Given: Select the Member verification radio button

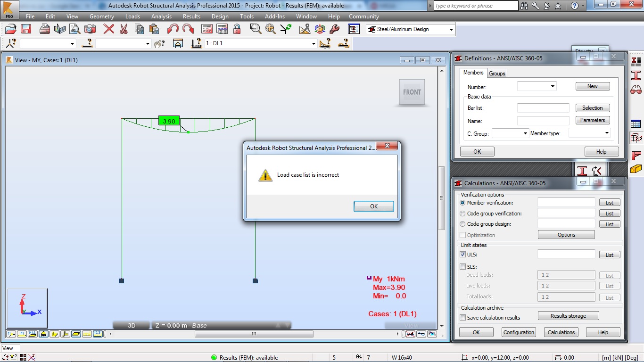Looking at the screenshot, I should coord(462,203).
